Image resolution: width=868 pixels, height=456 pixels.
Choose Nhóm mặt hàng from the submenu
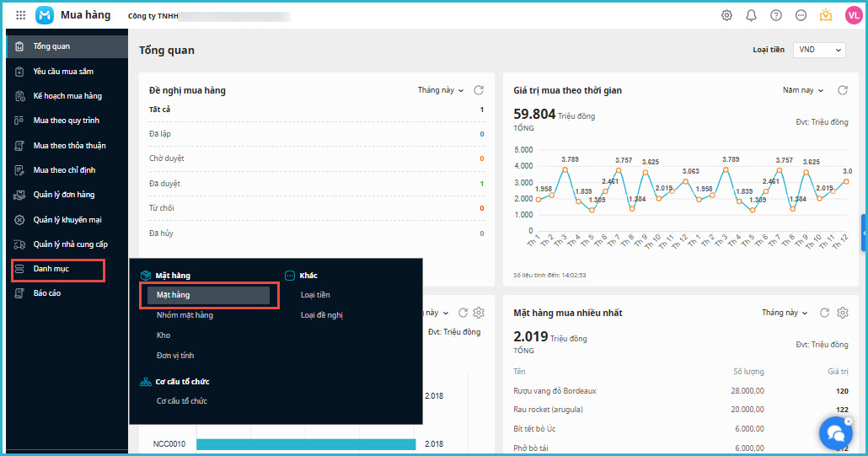(185, 315)
